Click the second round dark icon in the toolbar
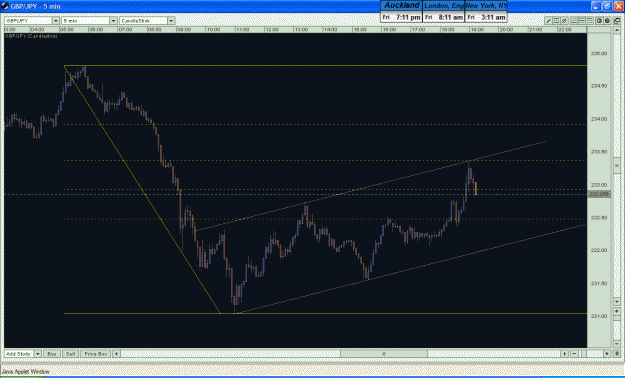 (607, 20)
